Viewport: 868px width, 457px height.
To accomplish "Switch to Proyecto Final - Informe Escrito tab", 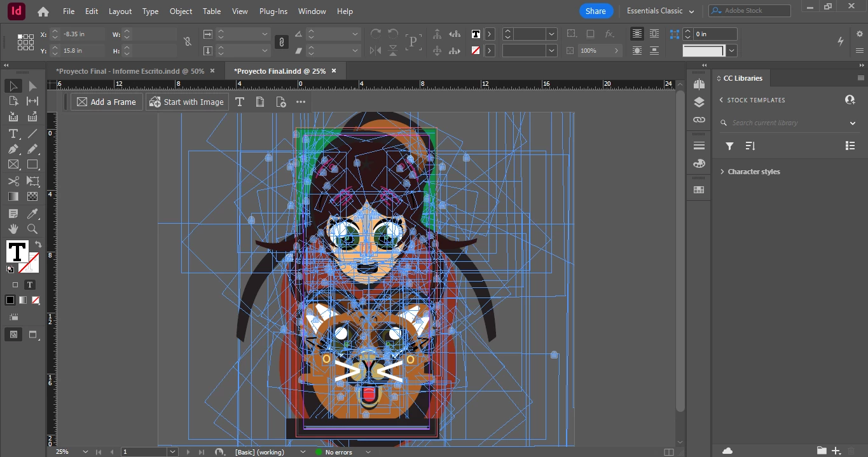I will click(x=130, y=71).
